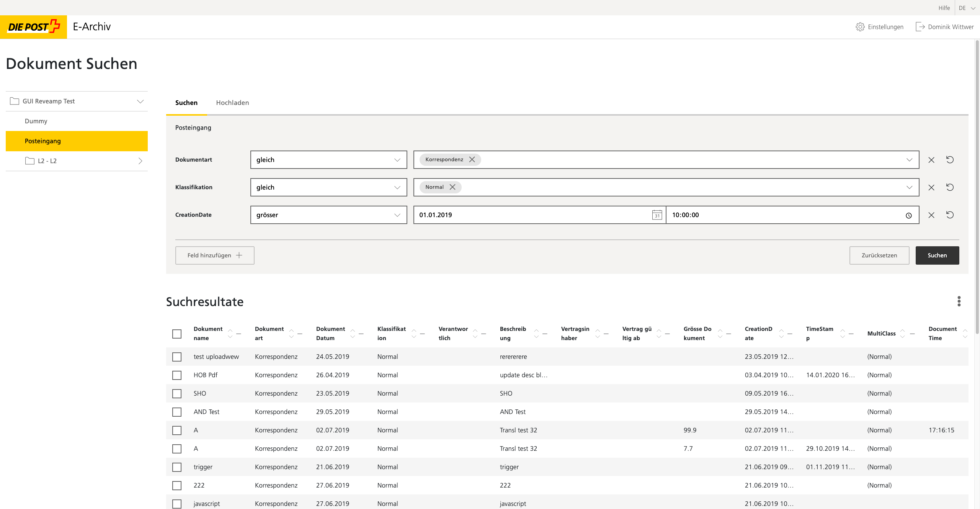The image size is (980, 509).
Task: Open calendar picker for CreationDate
Action: click(x=657, y=215)
